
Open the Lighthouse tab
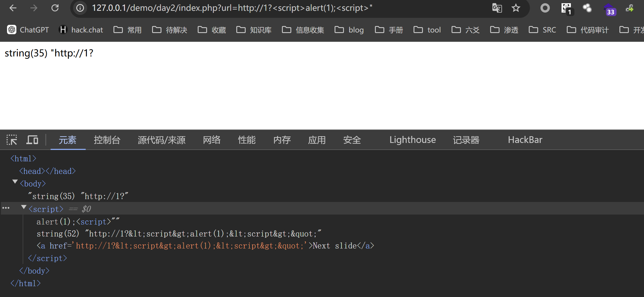[x=413, y=140]
